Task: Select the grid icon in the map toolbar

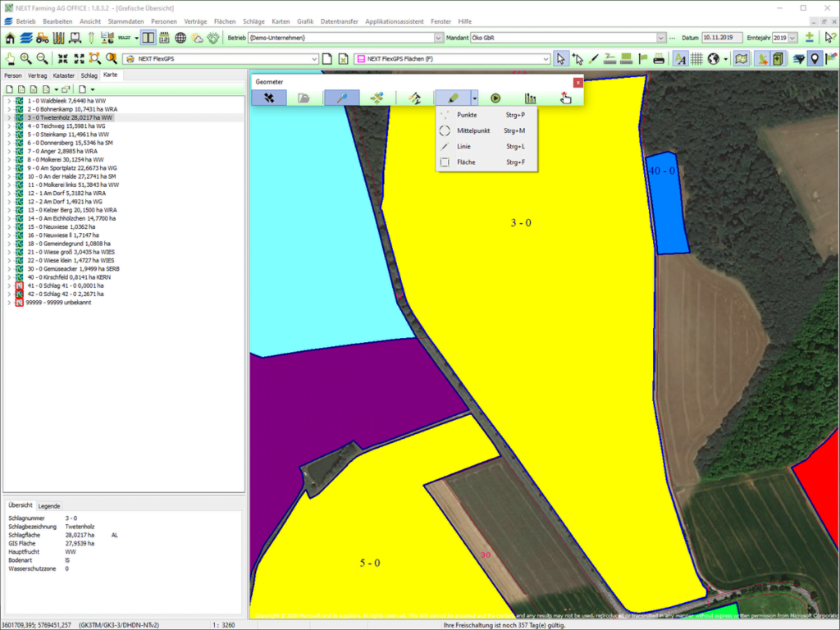Action: click(695, 58)
